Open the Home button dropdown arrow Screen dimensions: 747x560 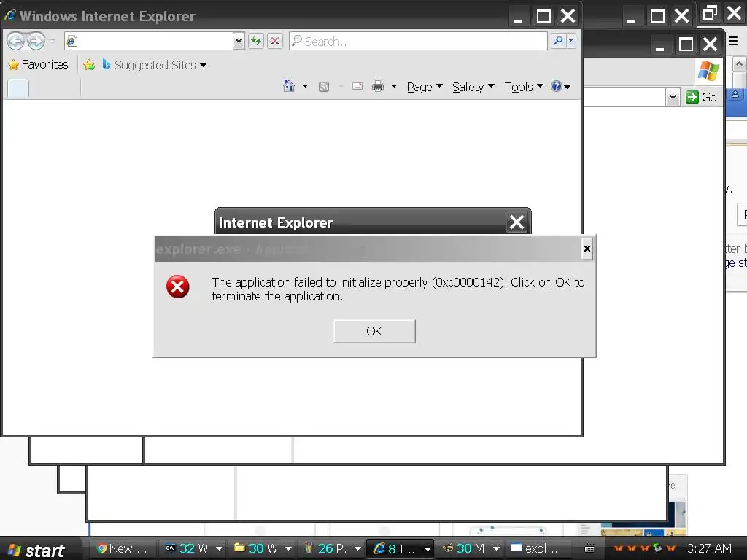point(306,87)
